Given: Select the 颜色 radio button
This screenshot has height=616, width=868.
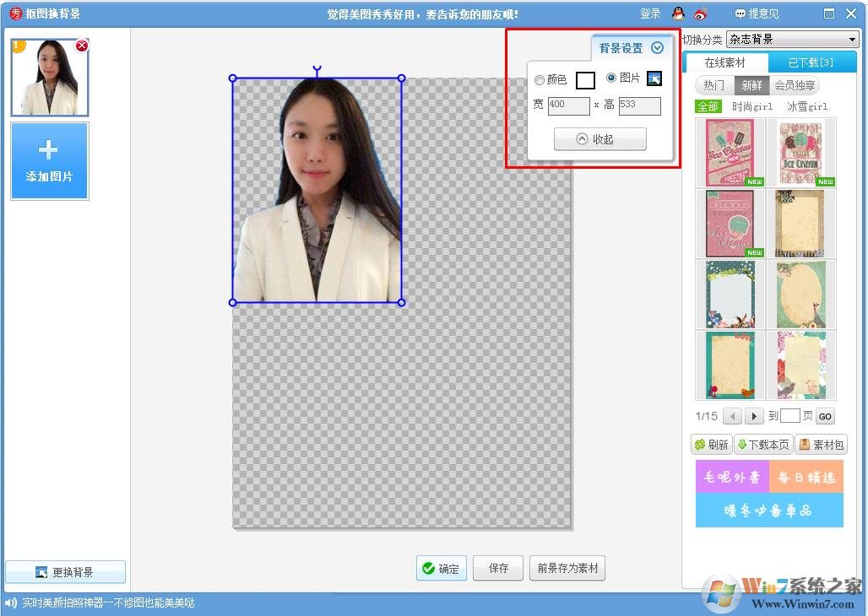Looking at the screenshot, I should coord(540,80).
